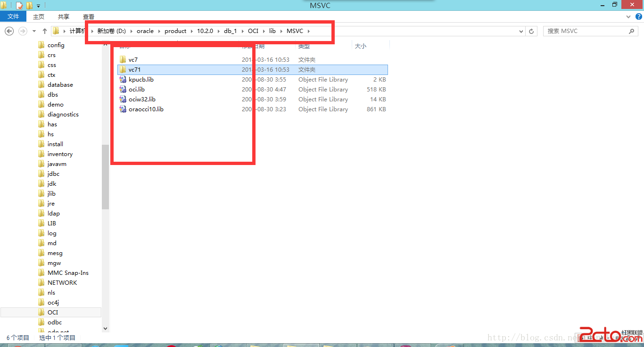The width and height of the screenshot is (644, 347).
Task: Select config folder in navigation tree
Action: (x=56, y=45)
